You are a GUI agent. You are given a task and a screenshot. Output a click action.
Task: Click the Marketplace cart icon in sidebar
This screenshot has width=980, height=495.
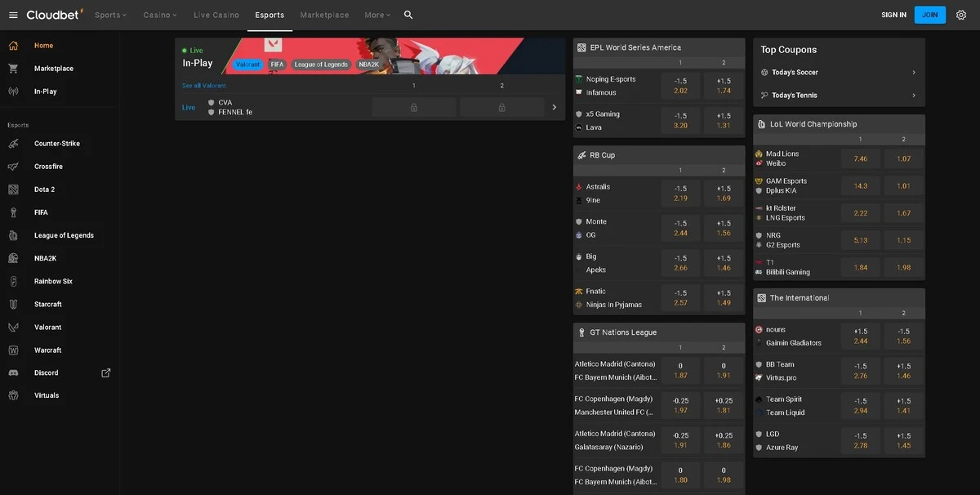(13, 69)
